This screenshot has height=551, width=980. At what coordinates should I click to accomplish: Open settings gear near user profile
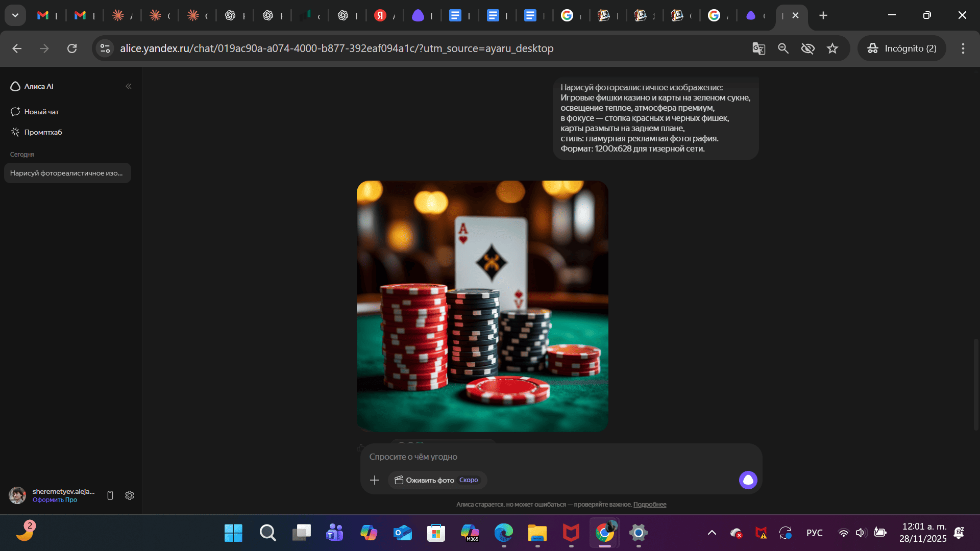pyautogui.click(x=130, y=495)
